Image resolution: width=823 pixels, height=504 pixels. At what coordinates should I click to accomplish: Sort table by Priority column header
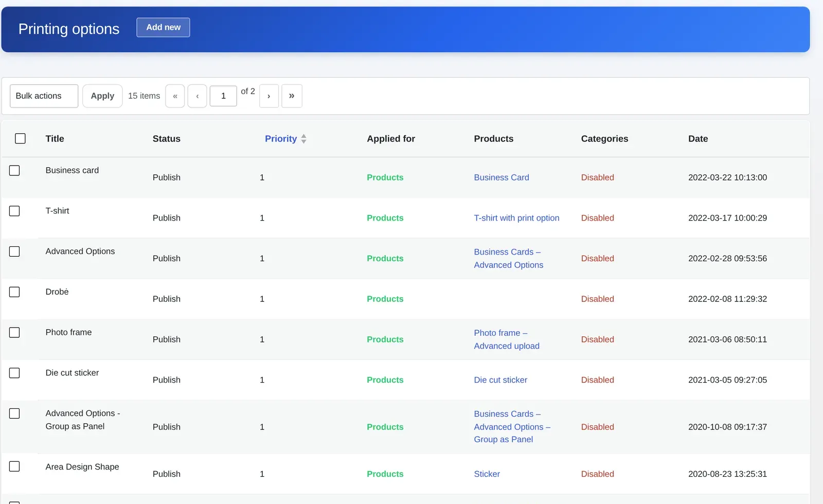pos(281,139)
